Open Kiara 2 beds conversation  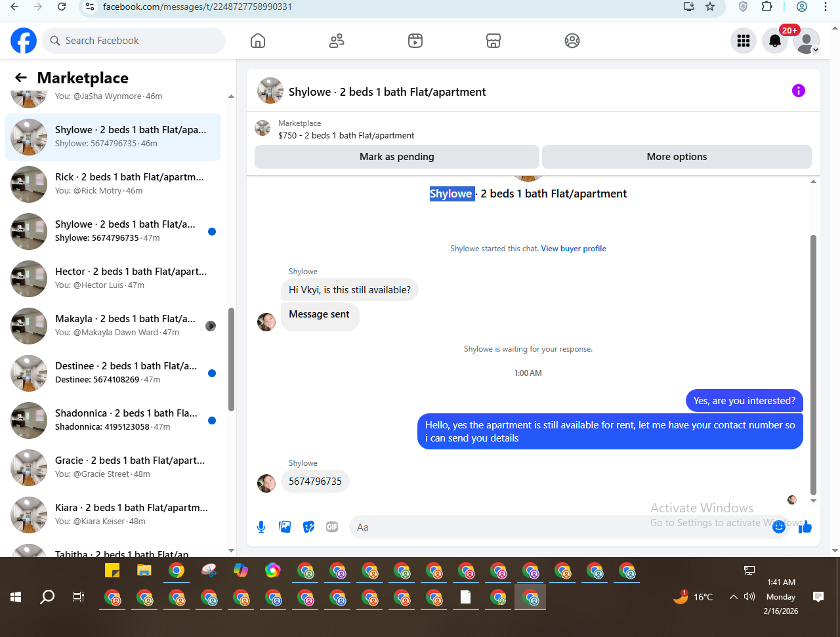click(113, 515)
